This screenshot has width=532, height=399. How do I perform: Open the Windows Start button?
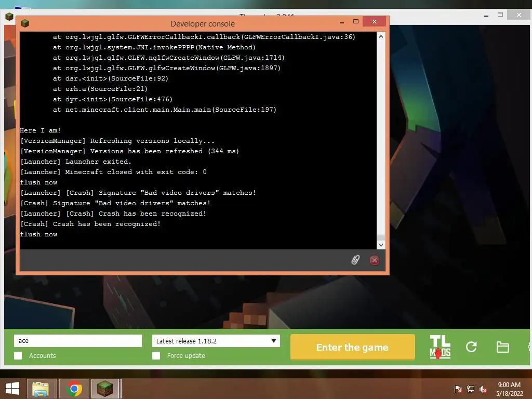click(12, 389)
